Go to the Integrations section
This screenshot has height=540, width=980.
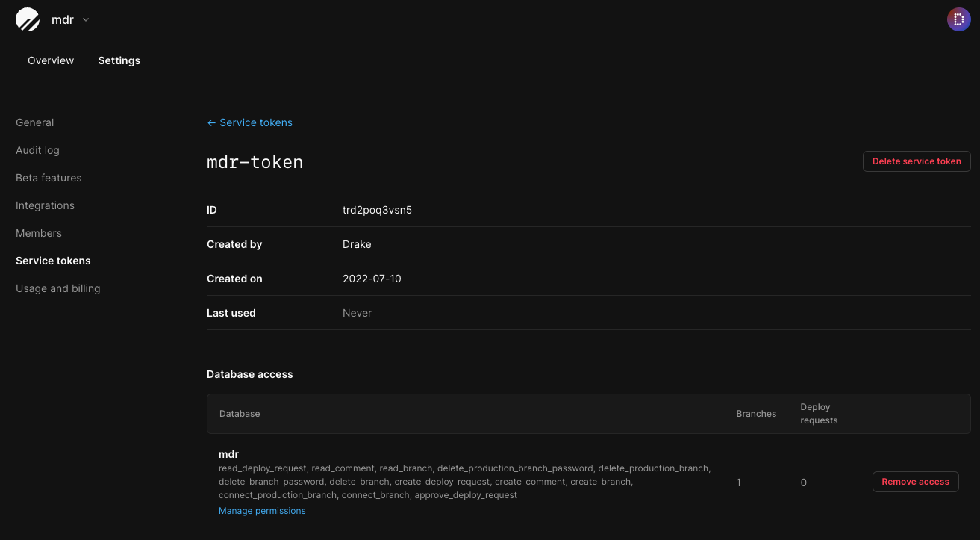pyautogui.click(x=45, y=205)
